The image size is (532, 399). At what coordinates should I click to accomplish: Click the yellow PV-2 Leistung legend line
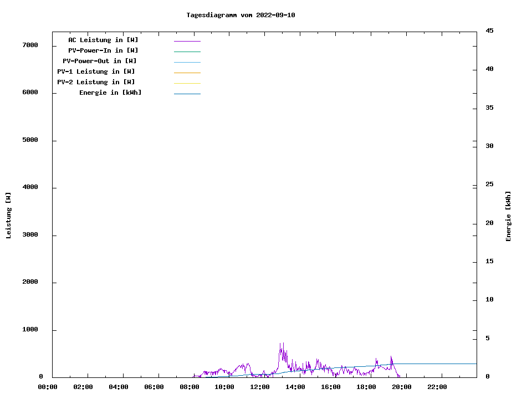(187, 83)
